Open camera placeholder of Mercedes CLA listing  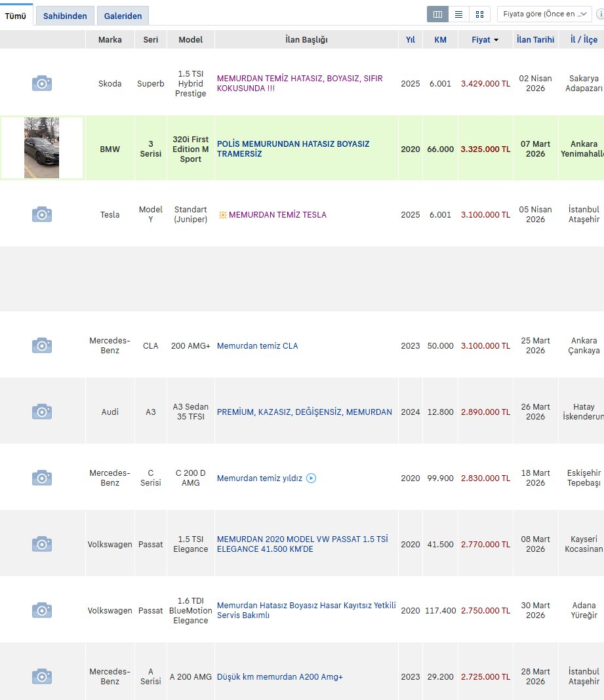pyautogui.click(x=42, y=345)
